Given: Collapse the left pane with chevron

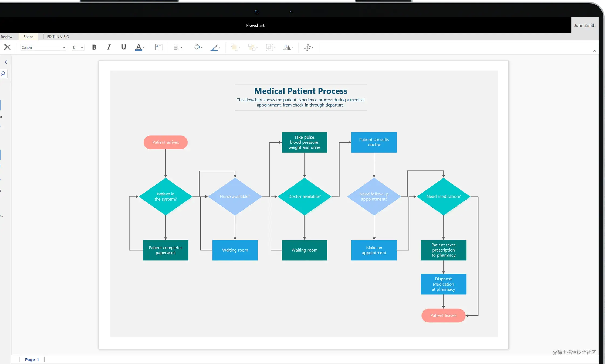Looking at the screenshot, I should (x=6, y=62).
